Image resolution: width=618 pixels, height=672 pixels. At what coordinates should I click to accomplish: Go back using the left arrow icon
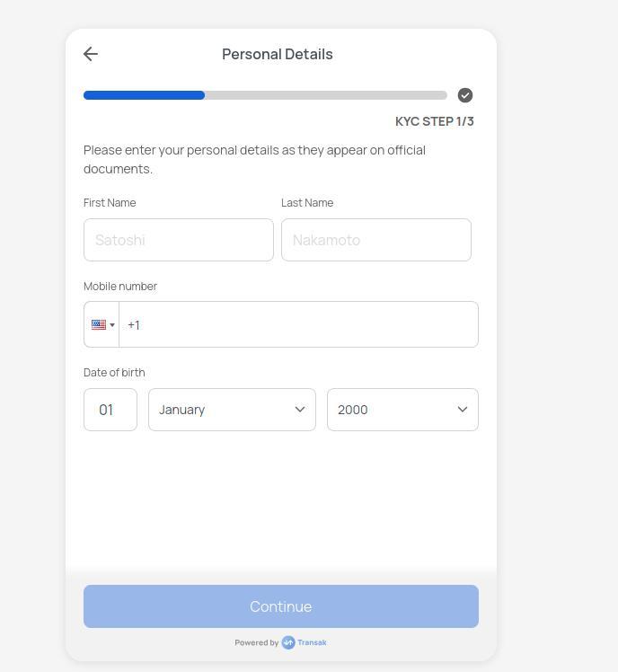point(91,54)
